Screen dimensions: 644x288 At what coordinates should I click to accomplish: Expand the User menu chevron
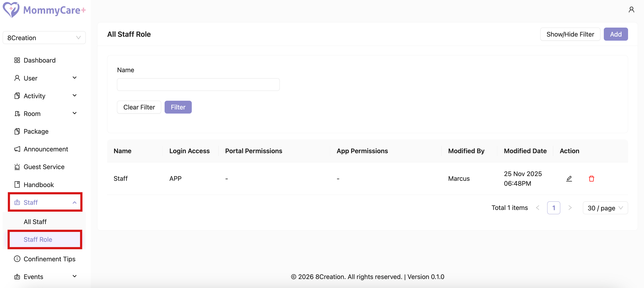click(75, 78)
